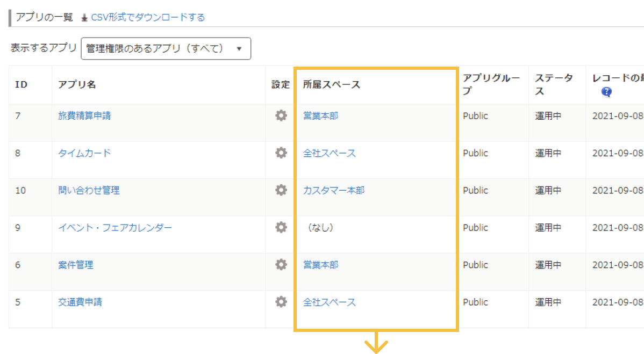Viewport: 644px width, 354px height.
Task: Click help icon beside レコードの column header
Action: point(607,92)
